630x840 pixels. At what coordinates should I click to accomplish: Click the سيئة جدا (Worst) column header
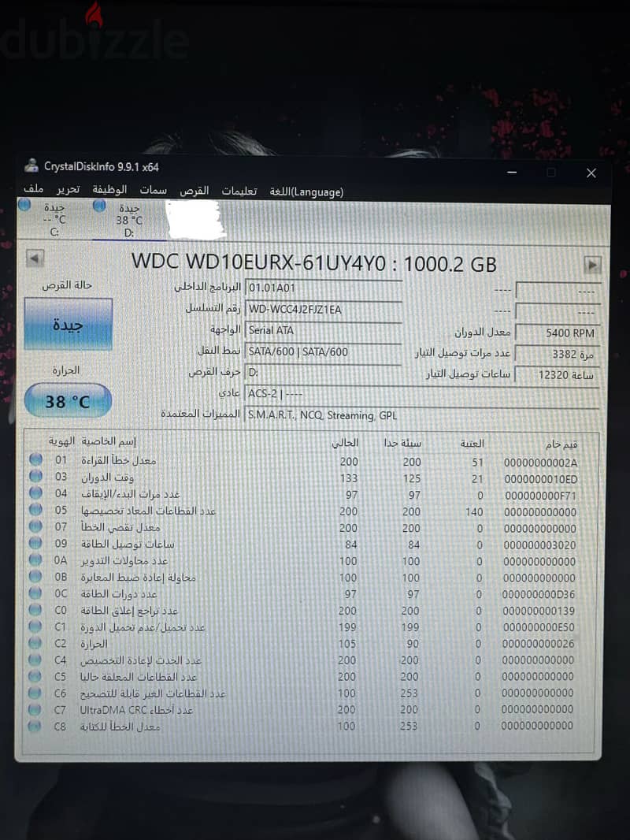tap(402, 443)
